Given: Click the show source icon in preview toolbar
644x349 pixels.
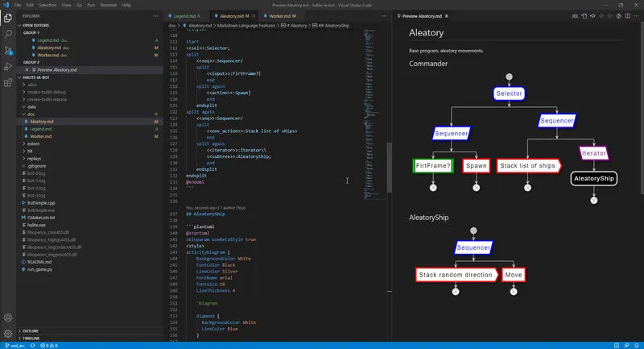Looking at the screenshot, I should [x=618, y=16].
